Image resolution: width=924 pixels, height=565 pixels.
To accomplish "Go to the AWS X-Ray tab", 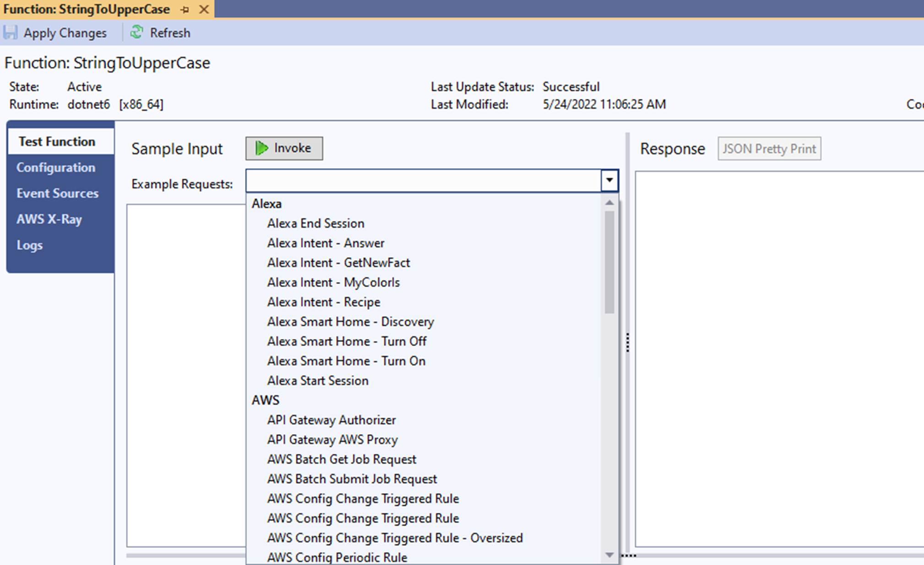I will click(x=49, y=219).
